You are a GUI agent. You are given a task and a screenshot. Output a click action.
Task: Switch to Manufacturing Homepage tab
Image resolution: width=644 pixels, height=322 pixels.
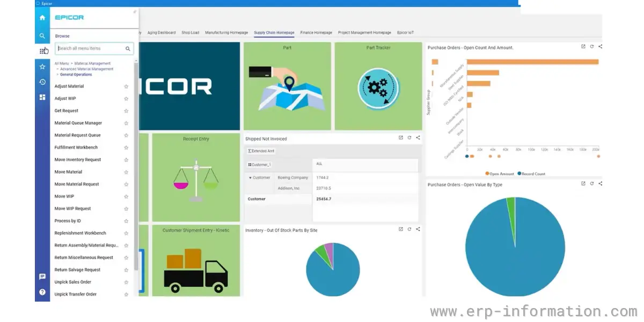(226, 33)
